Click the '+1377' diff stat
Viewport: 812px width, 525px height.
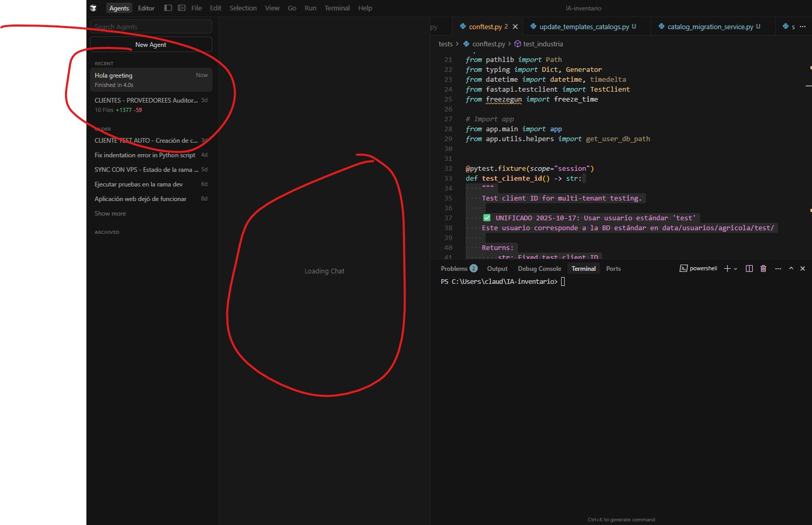click(x=124, y=110)
